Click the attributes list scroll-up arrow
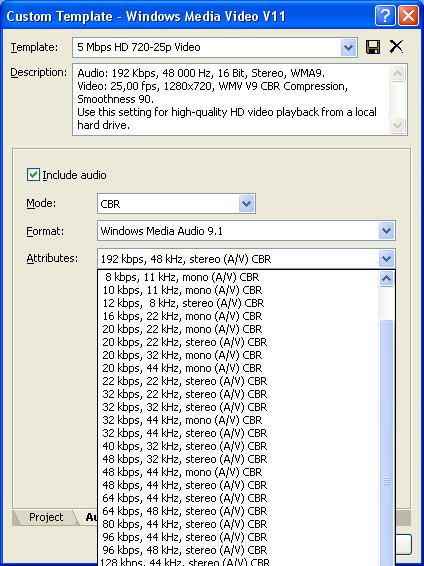 (x=386, y=278)
